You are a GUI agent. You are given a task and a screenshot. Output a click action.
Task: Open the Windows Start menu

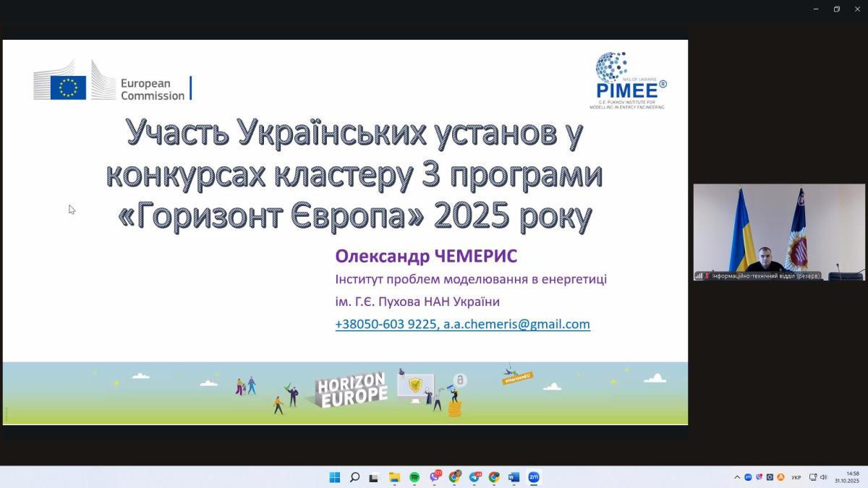tap(335, 477)
